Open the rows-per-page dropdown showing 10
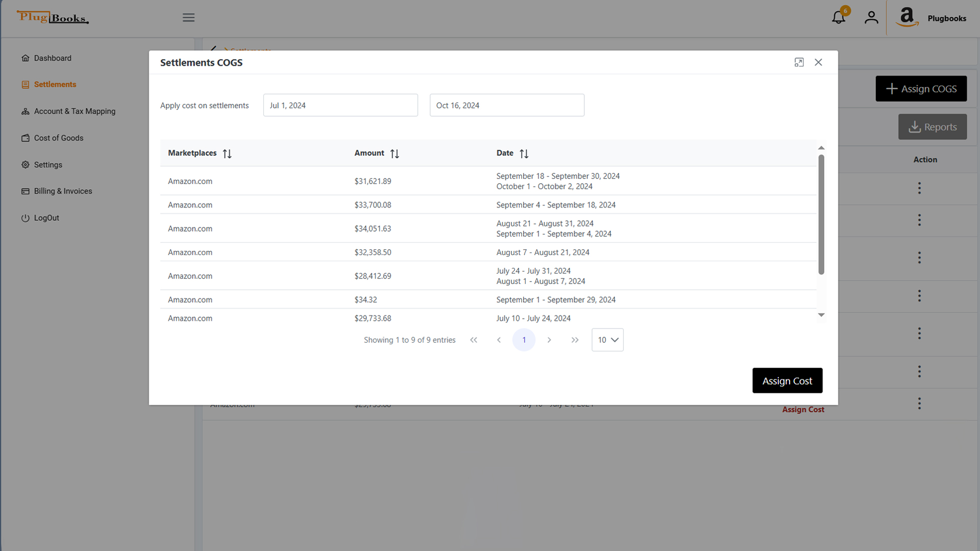This screenshot has width=980, height=551. [607, 340]
